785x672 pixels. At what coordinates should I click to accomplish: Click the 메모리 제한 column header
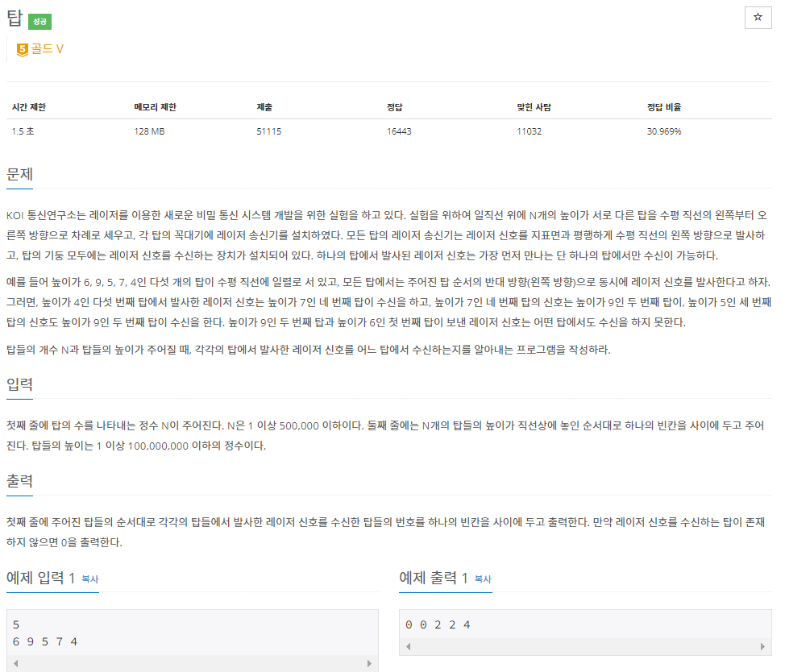pos(156,107)
